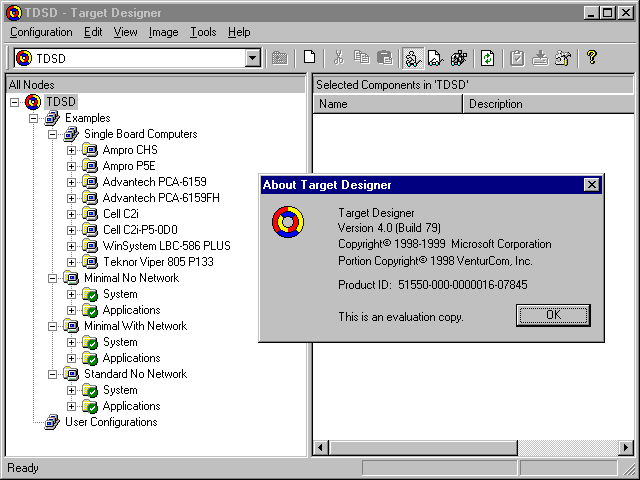Viewport: 640px width, 480px height.
Task: Click the New configuration page icon
Action: [x=309, y=58]
